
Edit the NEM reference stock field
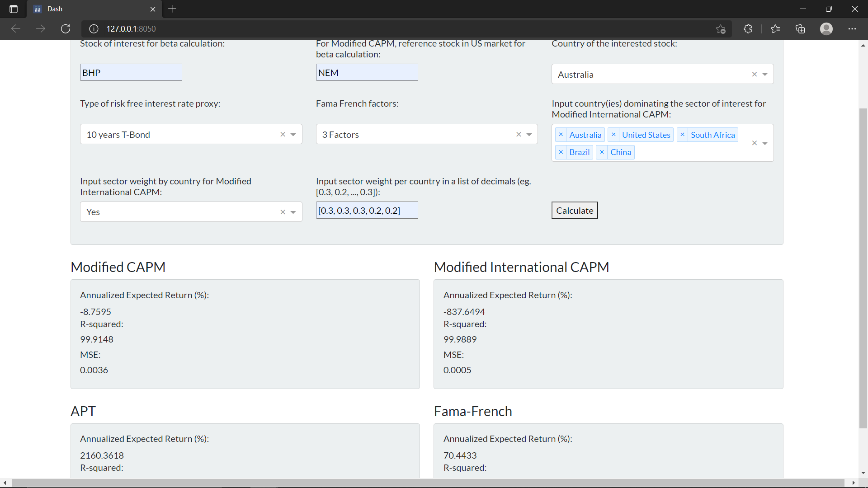(x=367, y=72)
